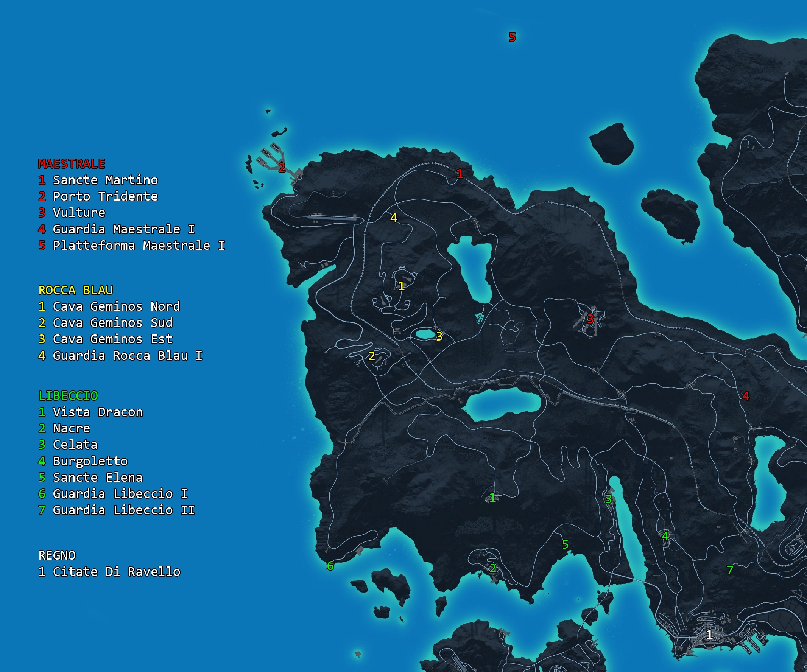Viewport: 807px width, 672px height.
Task: Click the REGNO legend heading
Action: [x=57, y=555]
